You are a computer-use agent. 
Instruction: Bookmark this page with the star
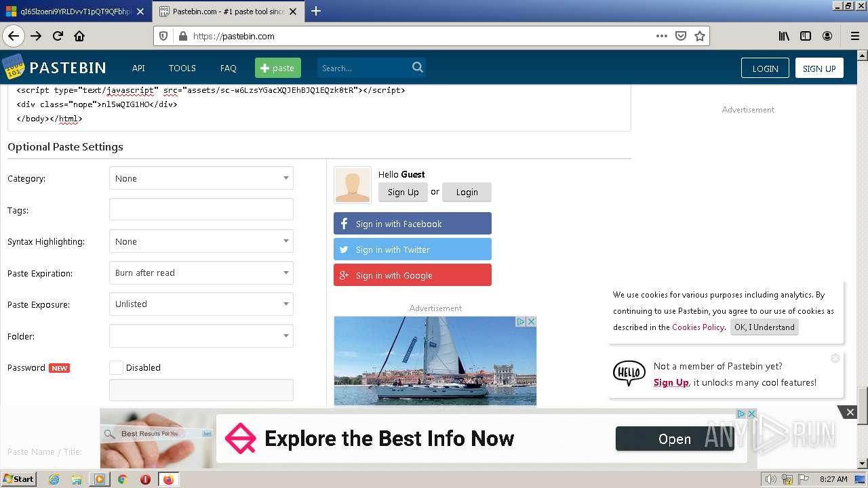click(x=700, y=36)
